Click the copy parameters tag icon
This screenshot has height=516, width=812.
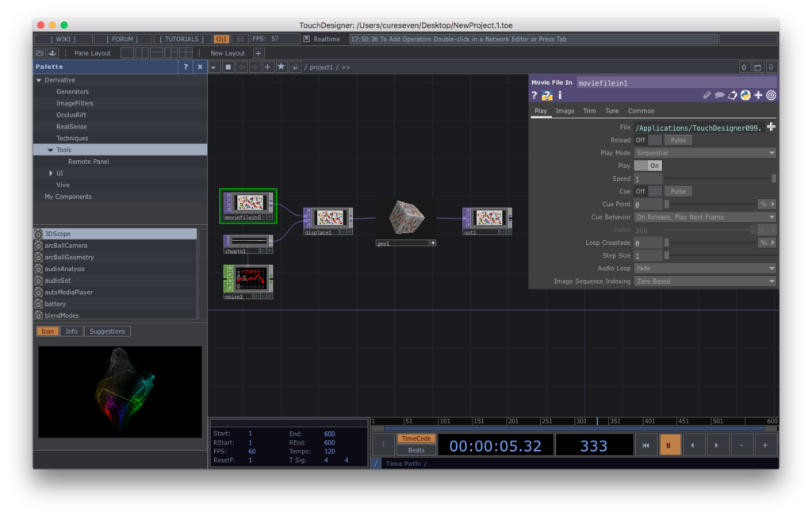click(732, 95)
